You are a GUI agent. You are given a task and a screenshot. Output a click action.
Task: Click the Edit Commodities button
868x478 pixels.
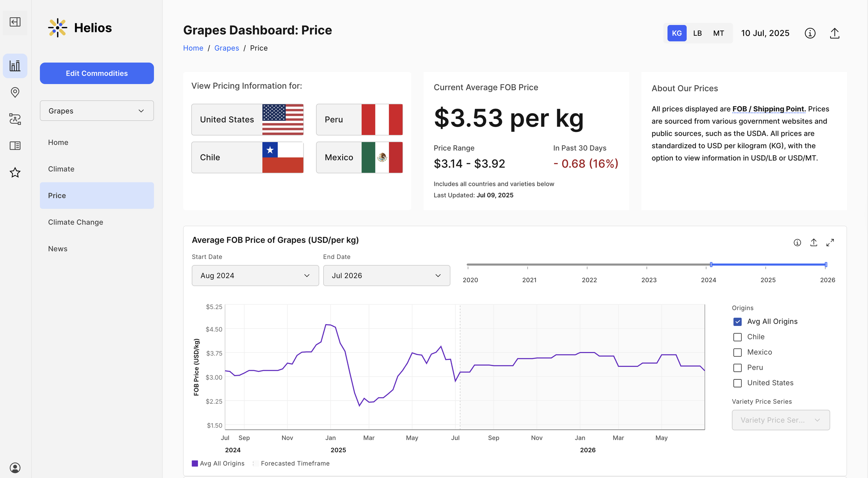pos(97,73)
